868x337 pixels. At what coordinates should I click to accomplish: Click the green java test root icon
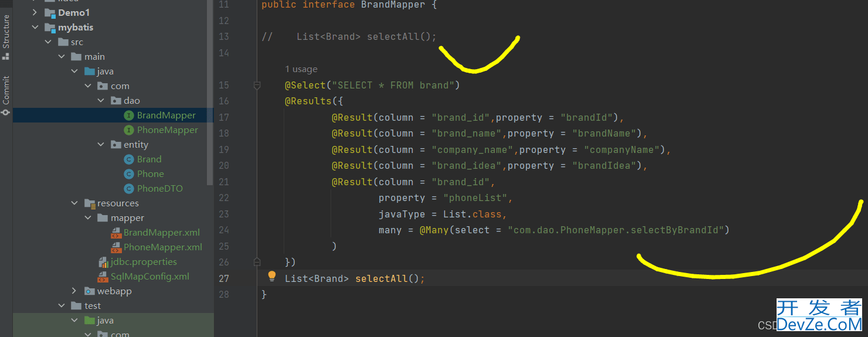pos(90,321)
